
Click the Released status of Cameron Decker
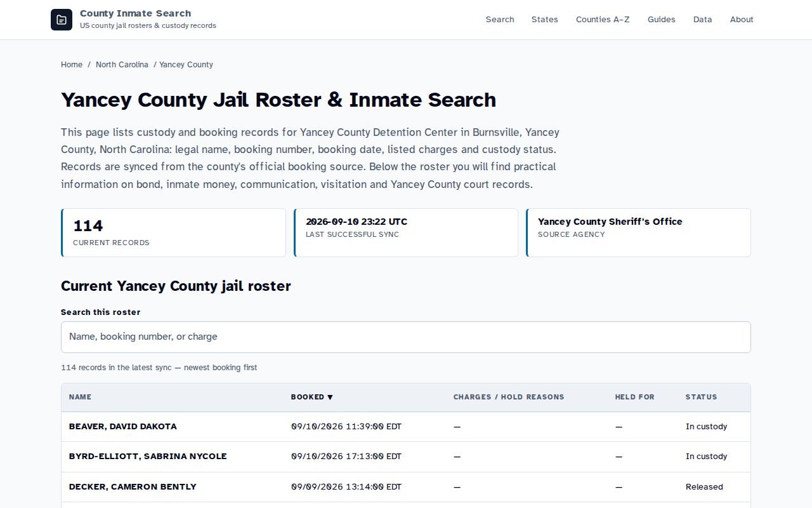(704, 487)
